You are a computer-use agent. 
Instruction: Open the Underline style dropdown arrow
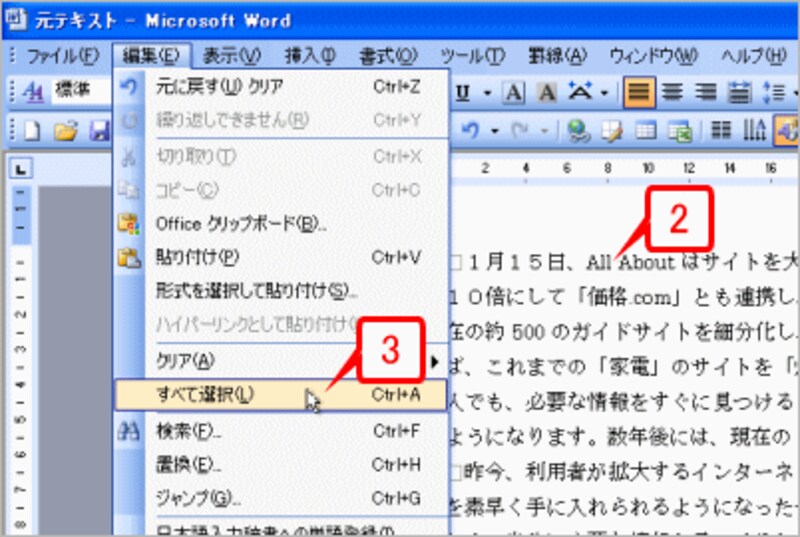487,93
